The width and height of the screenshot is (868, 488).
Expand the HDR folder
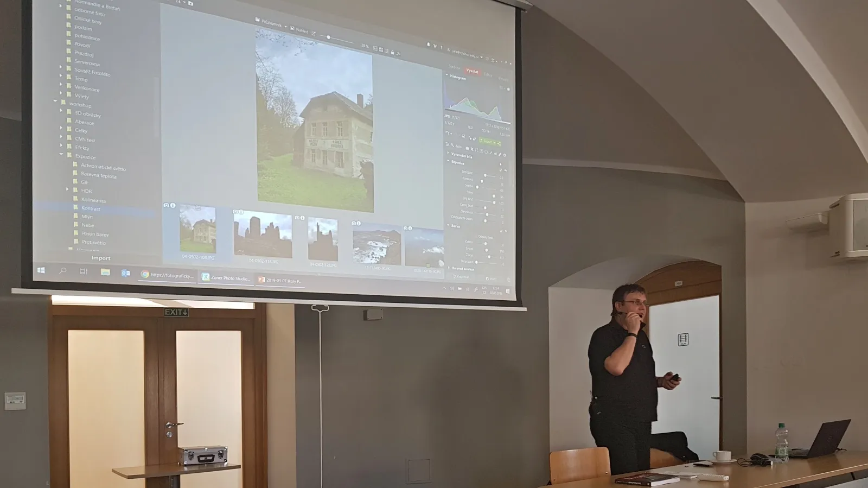point(67,189)
